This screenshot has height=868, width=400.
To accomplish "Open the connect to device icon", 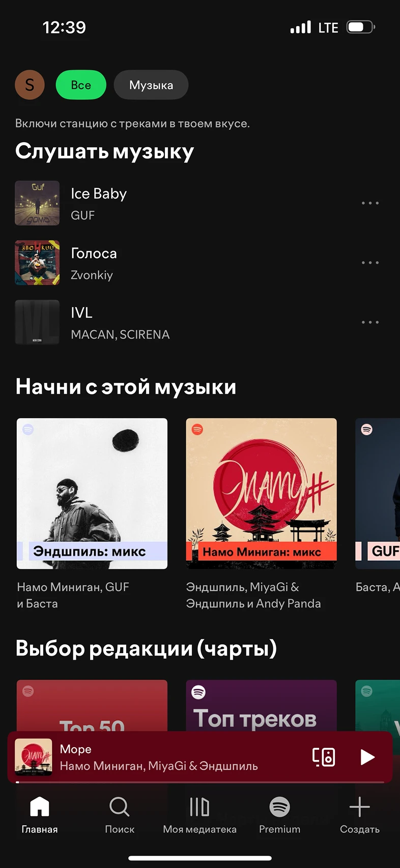I will pyautogui.click(x=324, y=757).
